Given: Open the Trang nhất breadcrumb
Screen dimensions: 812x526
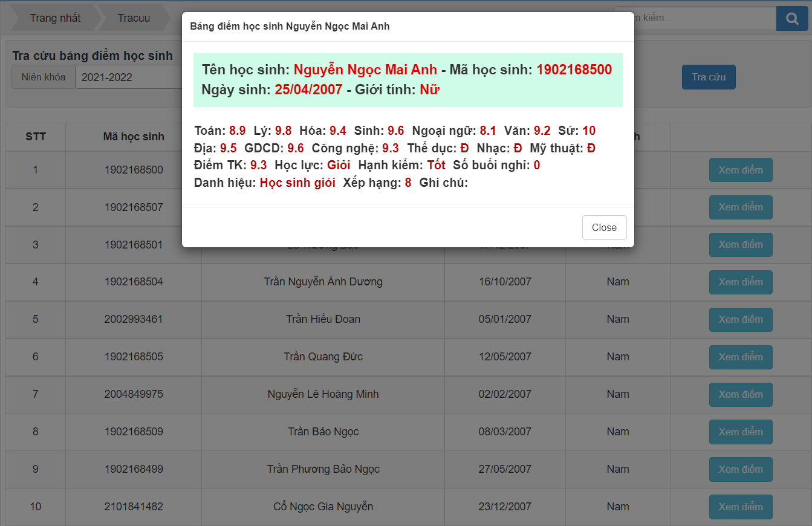Looking at the screenshot, I should [55, 18].
